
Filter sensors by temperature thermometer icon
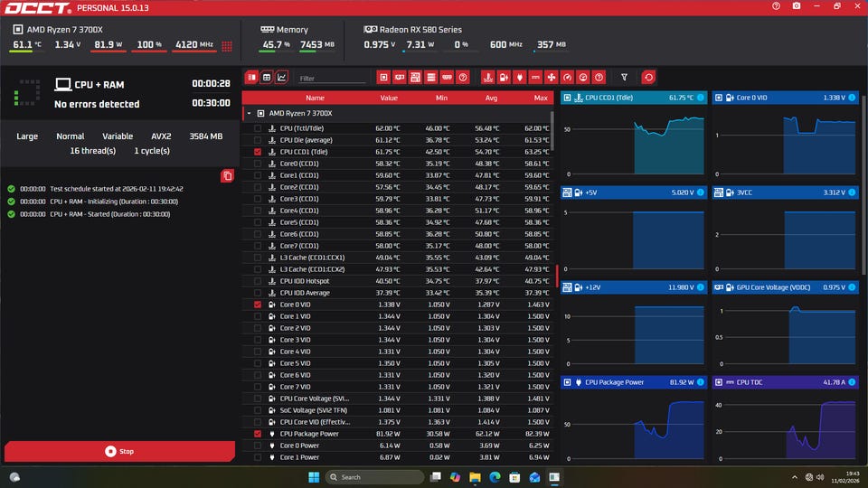click(x=487, y=78)
